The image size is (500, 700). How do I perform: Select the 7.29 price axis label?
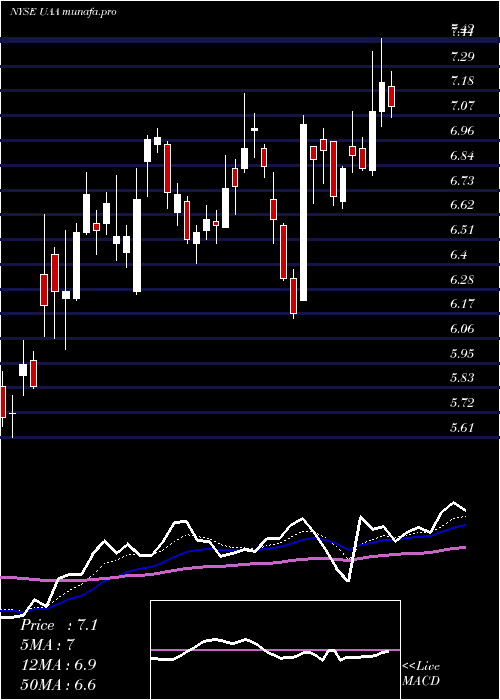(462, 57)
